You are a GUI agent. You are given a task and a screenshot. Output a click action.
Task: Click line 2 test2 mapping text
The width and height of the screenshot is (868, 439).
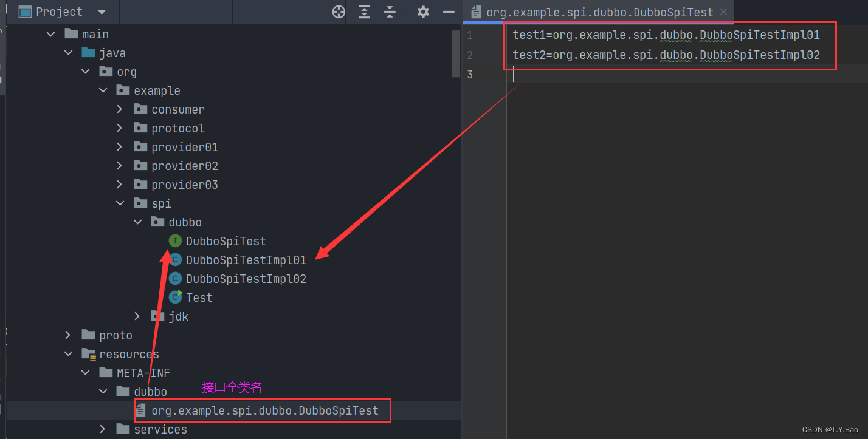[x=666, y=55]
